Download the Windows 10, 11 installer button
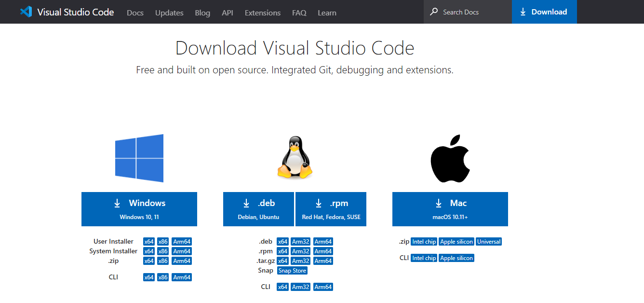 (x=139, y=209)
